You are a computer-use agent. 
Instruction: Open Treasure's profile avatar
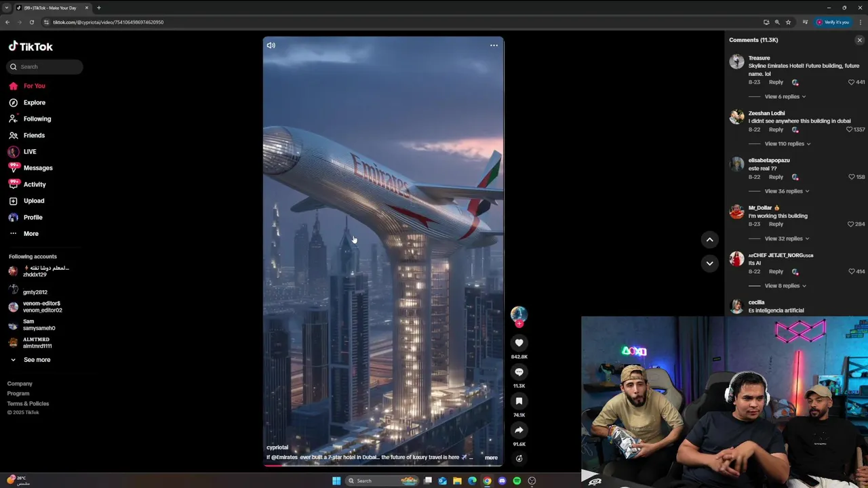point(736,62)
